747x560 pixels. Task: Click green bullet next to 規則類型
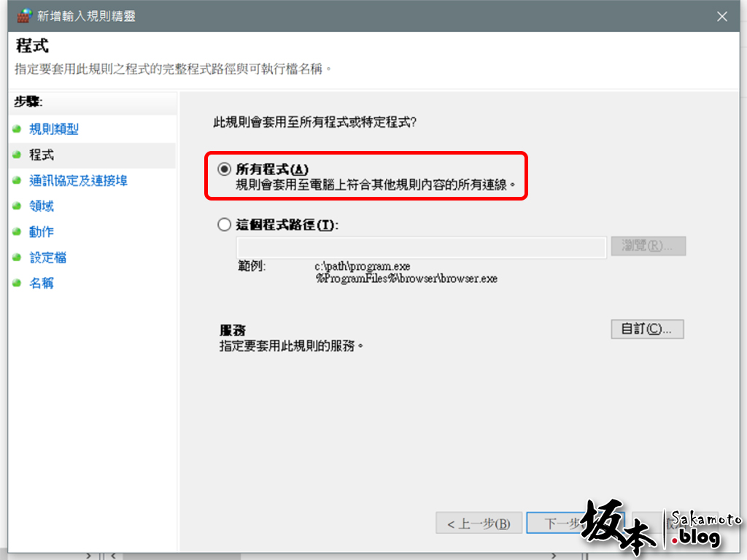coord(18,129)
